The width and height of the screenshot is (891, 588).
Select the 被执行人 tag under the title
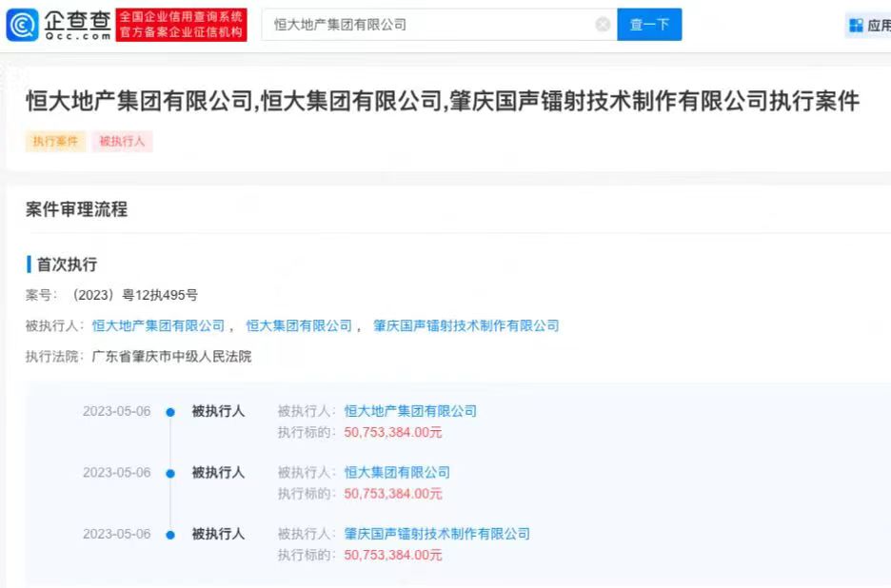(122, 141)
